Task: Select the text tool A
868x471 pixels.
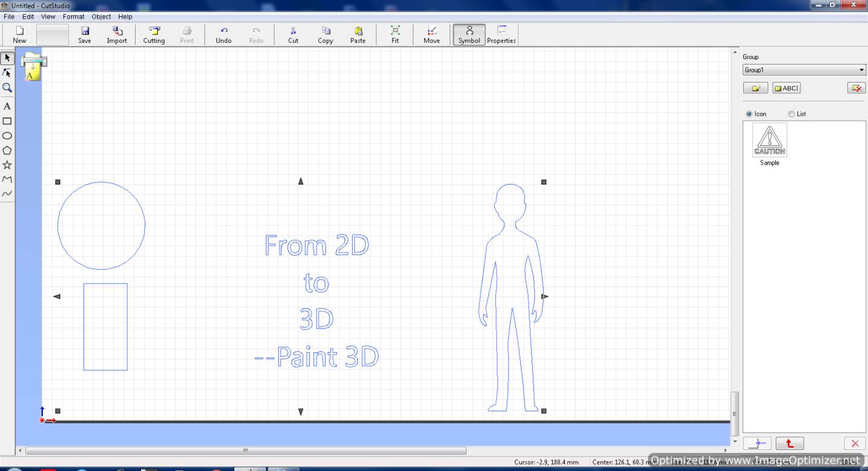Action: click(7, 106)
